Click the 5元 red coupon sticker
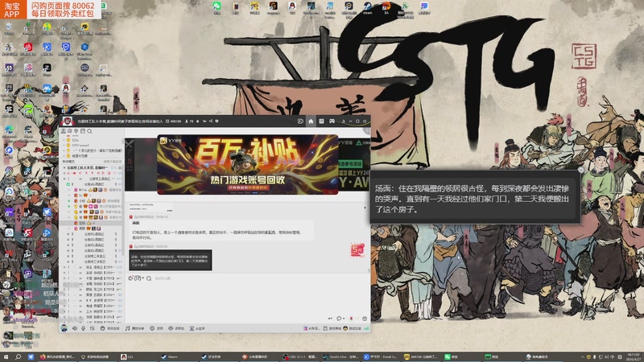The height and width of the screenshot is (362, 644). [x=357, y=249]
